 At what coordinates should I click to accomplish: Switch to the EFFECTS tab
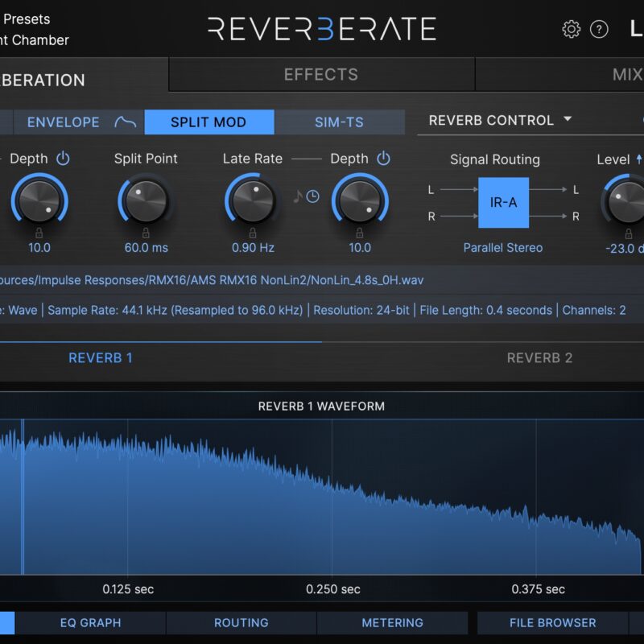point(321,74)
